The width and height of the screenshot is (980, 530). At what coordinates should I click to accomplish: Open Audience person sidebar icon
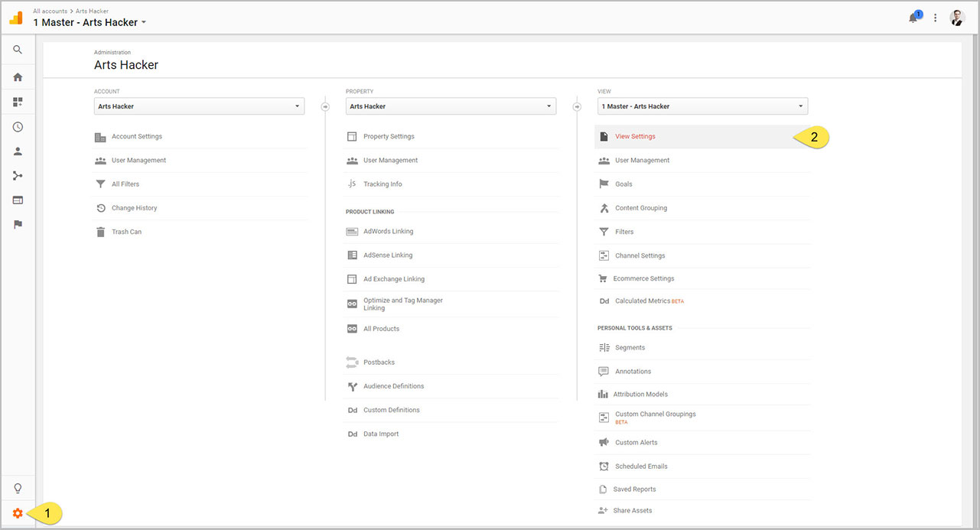[x=18, y=151]
